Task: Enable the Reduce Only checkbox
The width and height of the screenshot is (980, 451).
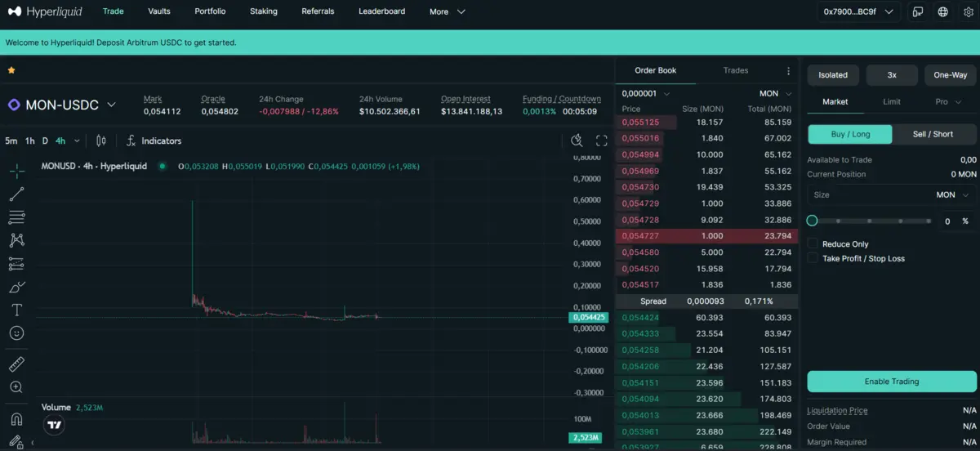Action: pos(813,243)
